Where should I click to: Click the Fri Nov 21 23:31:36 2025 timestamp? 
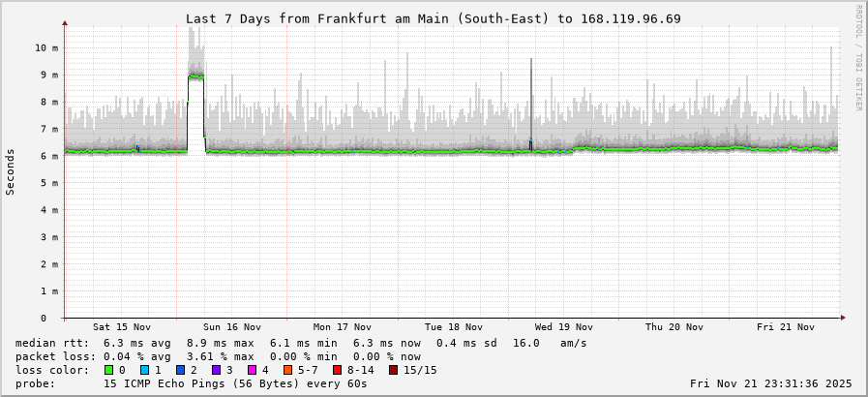(770, 383)
